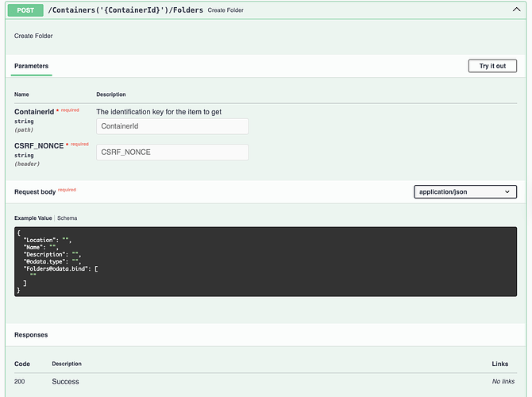Image resolution: width=532 pixels, height=397 pixels.
Task: Open the application/json content type dropdown
Action: [465, 191]
